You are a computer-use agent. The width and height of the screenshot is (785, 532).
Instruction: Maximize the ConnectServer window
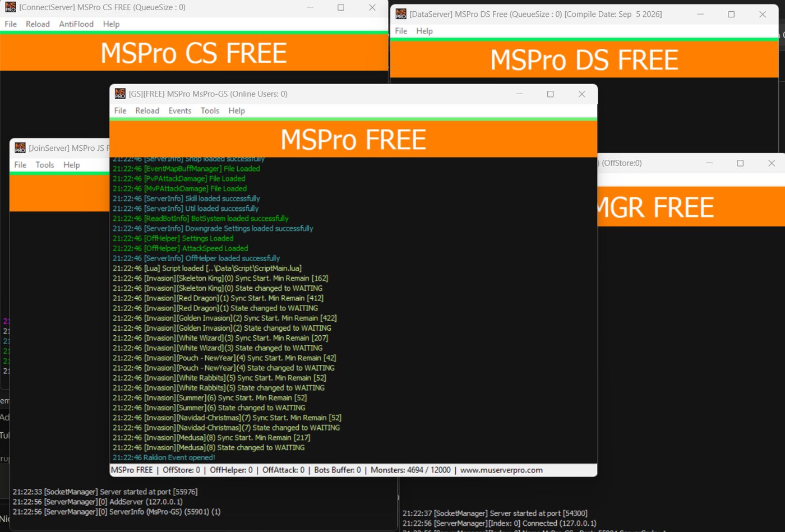(341, 7)
